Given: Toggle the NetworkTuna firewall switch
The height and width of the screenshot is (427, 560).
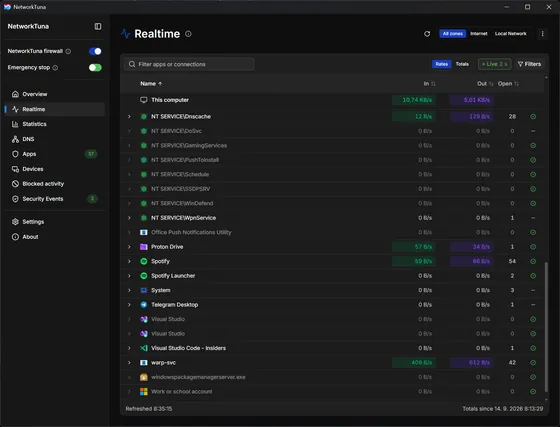Looking at the screenshot, I should pyautogui.click(x=95, y=51).
